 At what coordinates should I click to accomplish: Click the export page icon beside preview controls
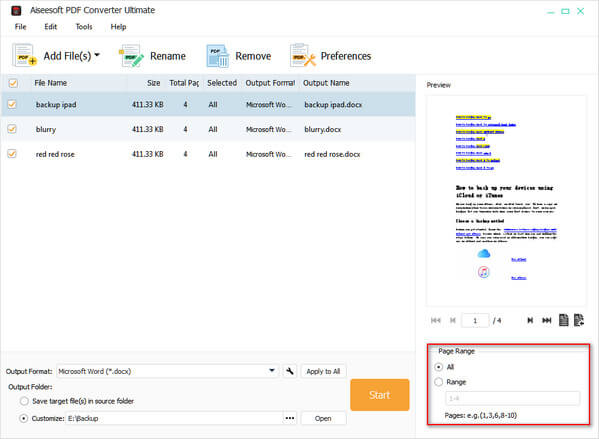pyautogui.click(x=579, y=320)
